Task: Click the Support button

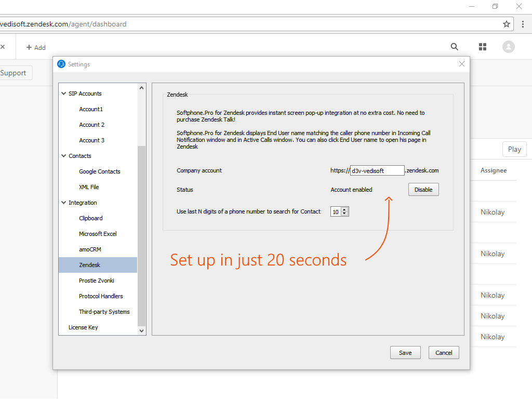Action: tap(12, 73)
